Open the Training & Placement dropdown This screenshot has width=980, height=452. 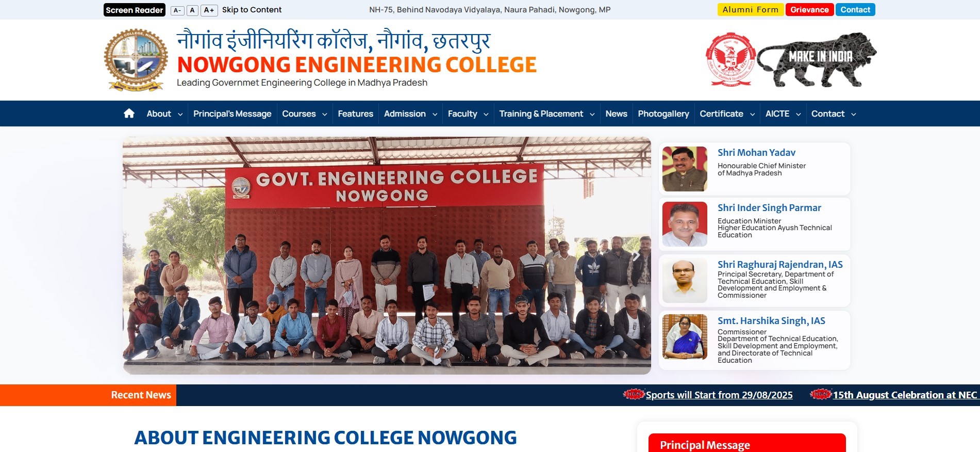(x=546, y=114)
